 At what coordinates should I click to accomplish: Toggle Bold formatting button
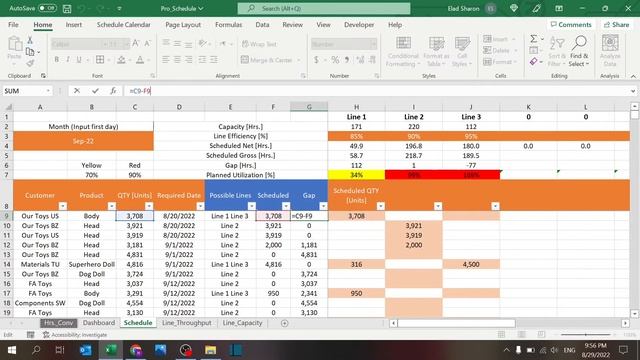57,60
